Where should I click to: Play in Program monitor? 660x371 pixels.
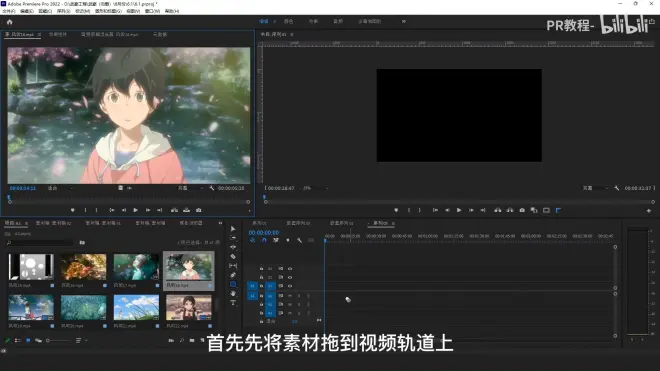click(459, 210)
